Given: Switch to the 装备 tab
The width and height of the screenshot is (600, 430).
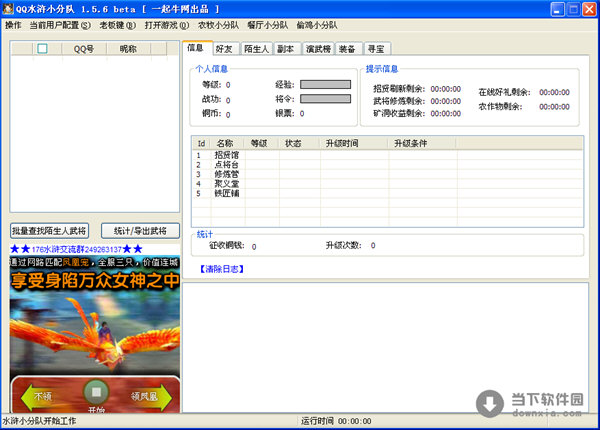Looking at the screenshot, I should coord(348,49).
